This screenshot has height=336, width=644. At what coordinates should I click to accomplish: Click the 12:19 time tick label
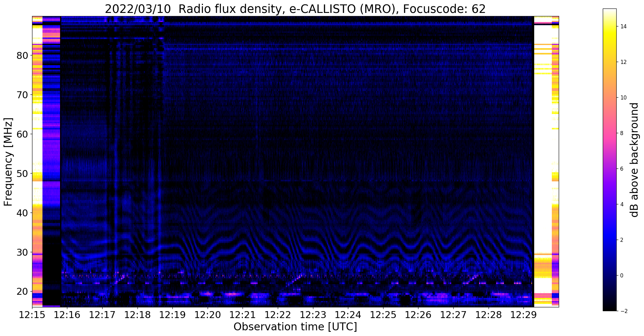172,315
